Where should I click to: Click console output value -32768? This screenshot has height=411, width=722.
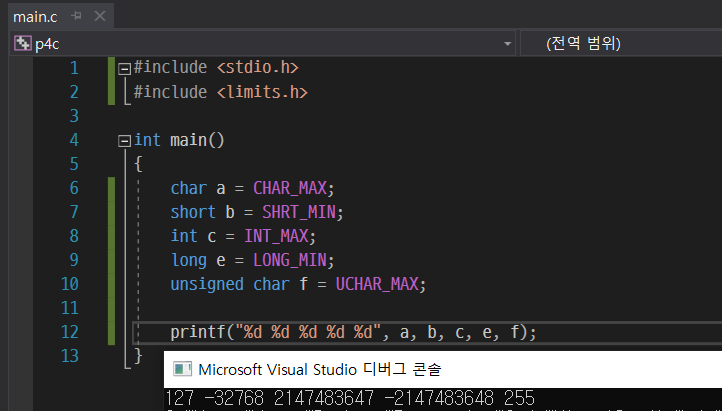point(234,398)
